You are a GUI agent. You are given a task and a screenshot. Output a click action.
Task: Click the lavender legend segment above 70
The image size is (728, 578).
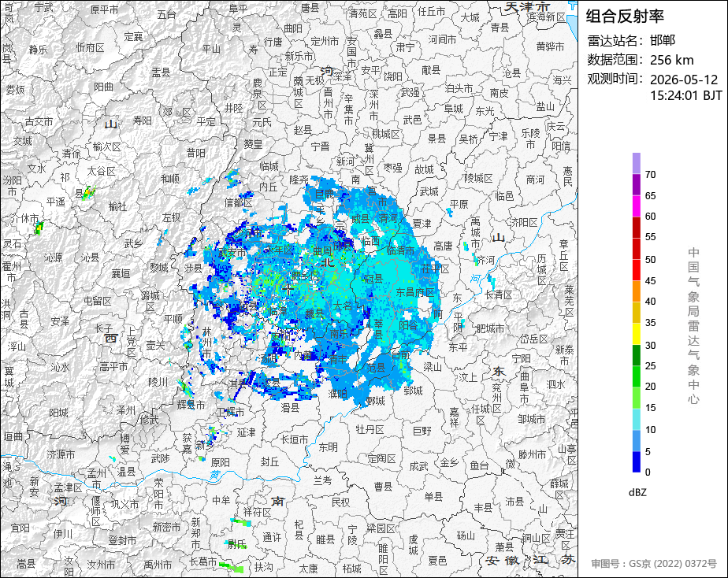coord(636,163)
